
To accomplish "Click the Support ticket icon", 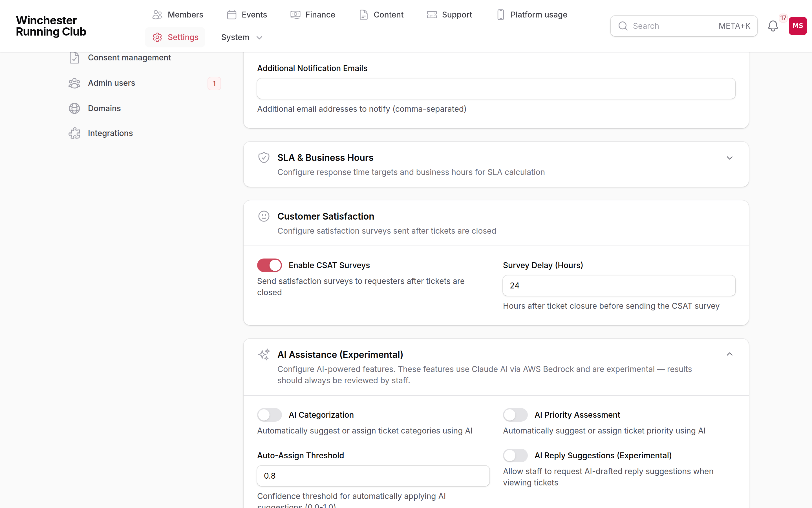I will 432,15.
